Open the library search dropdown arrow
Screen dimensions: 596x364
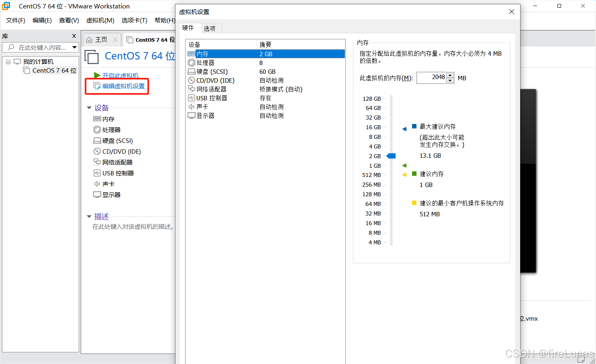(x=74, y=47)
